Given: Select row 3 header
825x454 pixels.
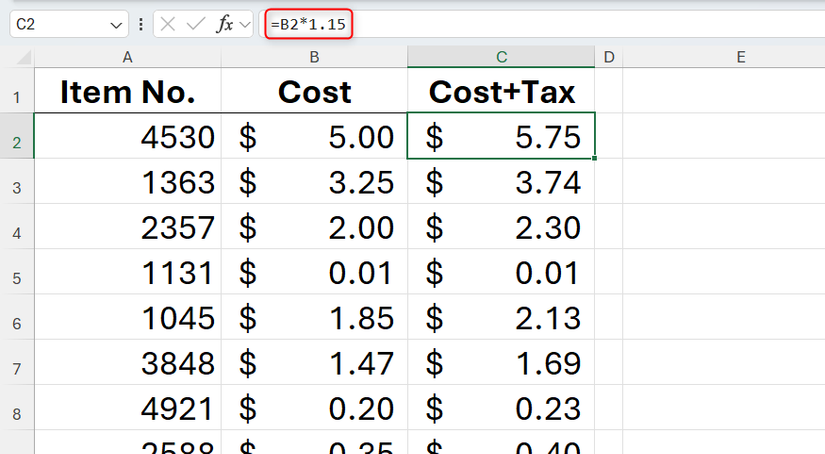Looking at the screenshot, I should [17, 181].
